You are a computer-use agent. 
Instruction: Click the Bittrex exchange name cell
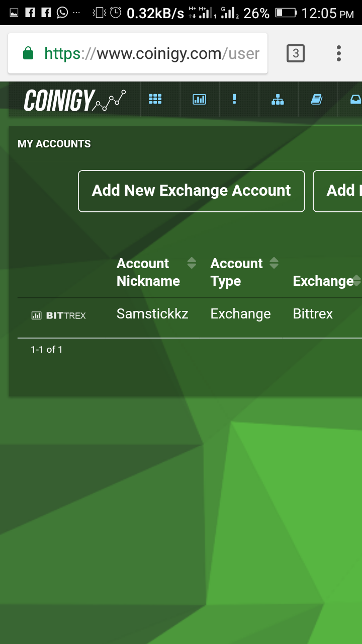pos(313,314)
